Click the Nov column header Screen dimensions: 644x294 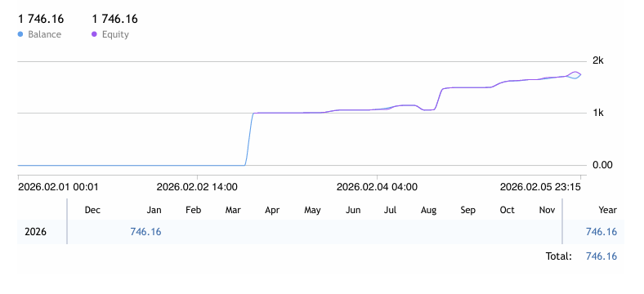point(547,210)
